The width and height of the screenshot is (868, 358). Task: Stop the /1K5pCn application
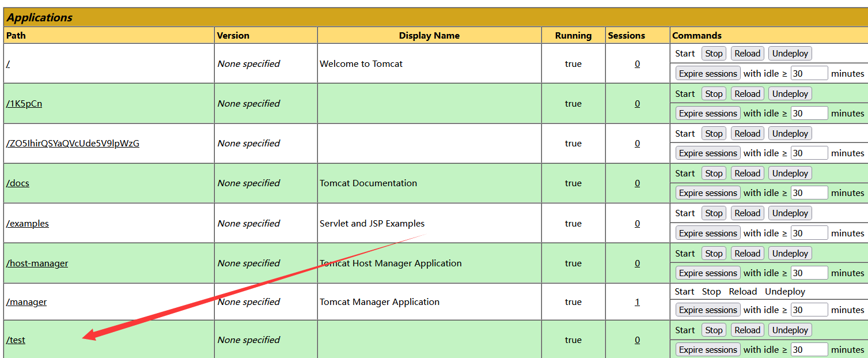pyautogui.click(x=714, y=94)
